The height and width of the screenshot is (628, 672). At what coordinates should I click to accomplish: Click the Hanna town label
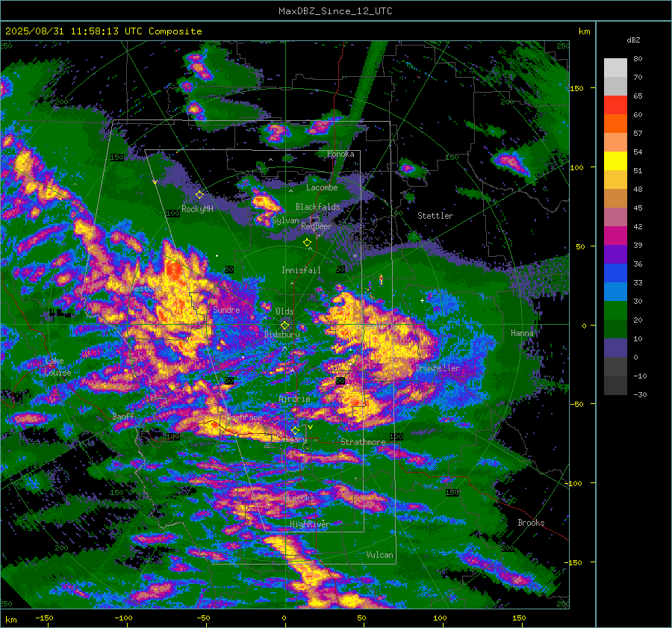point(522,332)
